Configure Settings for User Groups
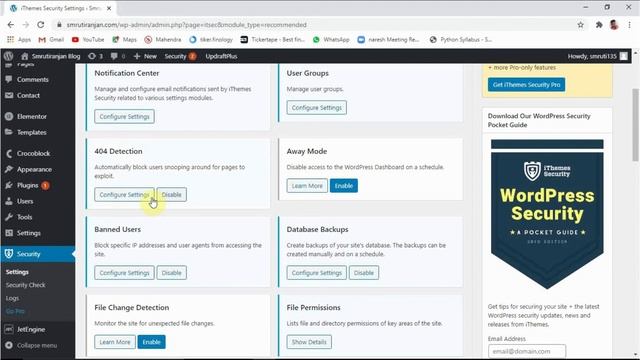The height and width of the screenshot is (360, 640). 316,108
